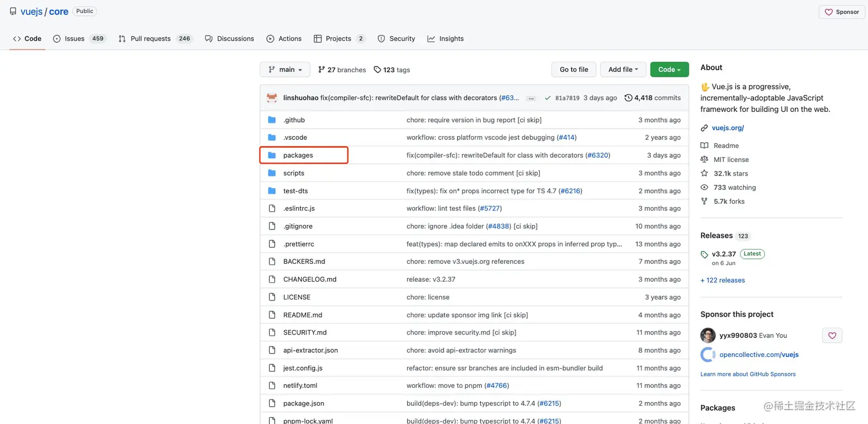Open the Projects tab
Viewport: 868px width, 424px height.
[339, 38]
